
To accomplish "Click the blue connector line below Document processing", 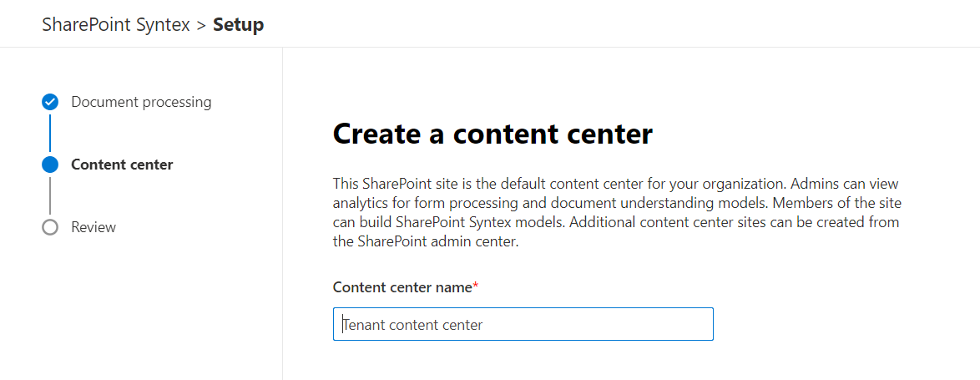I will [50, 133].
